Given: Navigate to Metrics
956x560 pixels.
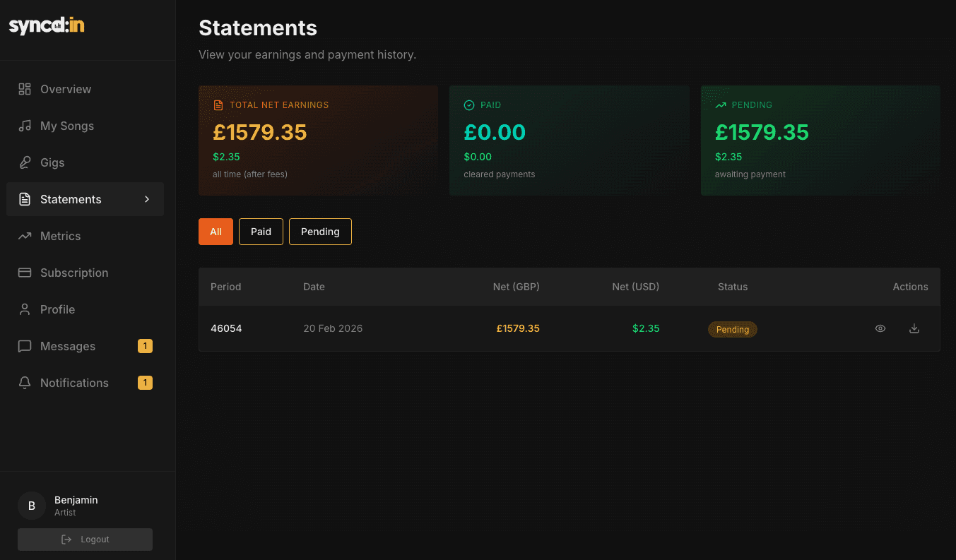Looking at the screenshot, I should coord(85,236).
